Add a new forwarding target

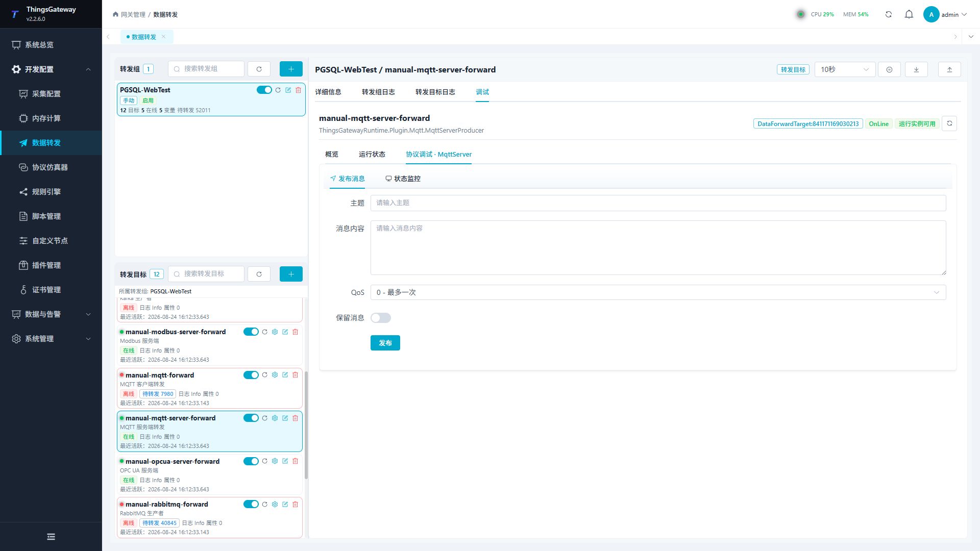(x=291, y=274)
